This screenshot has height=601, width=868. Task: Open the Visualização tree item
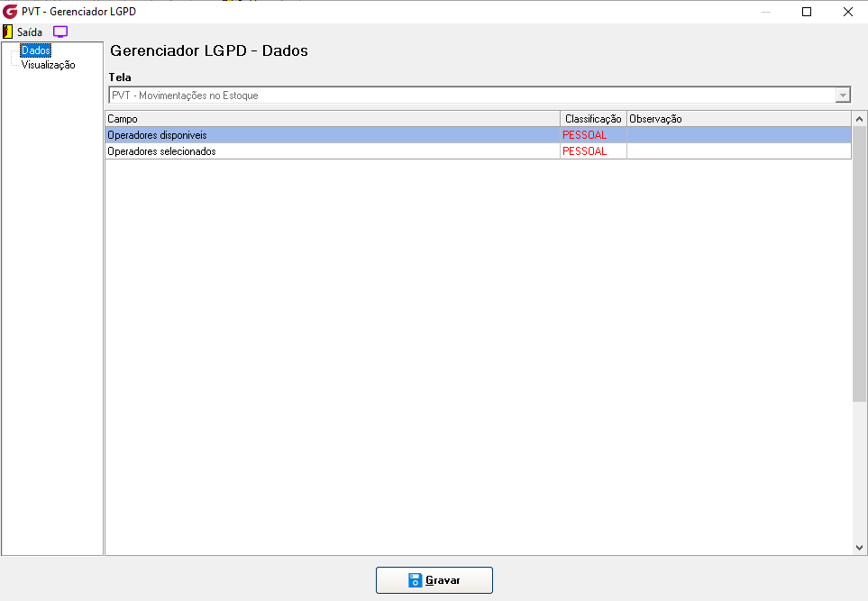(48, 65)
